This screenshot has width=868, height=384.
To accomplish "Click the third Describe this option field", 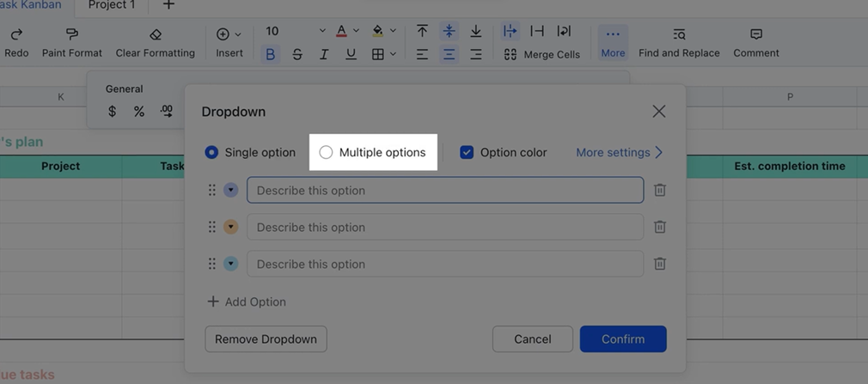I will 444,264.
